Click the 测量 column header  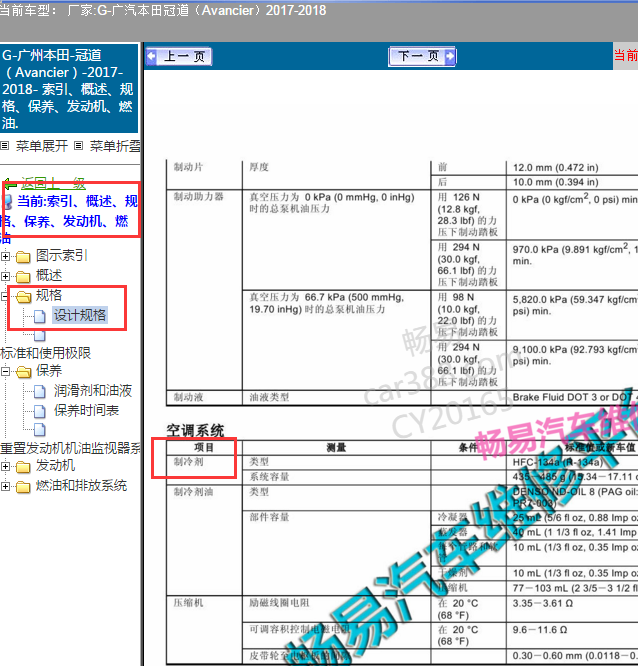tap(336, 447)
